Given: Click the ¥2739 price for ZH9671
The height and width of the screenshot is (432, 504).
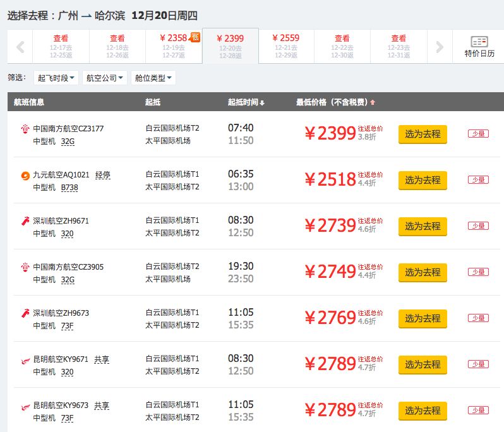Looking at the screenshot, I should click(x=330, y=225).
